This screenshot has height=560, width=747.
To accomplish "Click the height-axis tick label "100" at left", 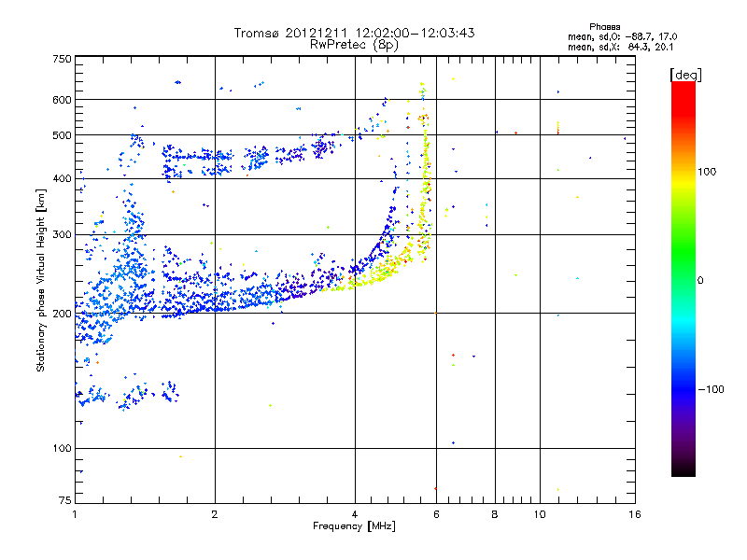I will [x=62, y=449].
